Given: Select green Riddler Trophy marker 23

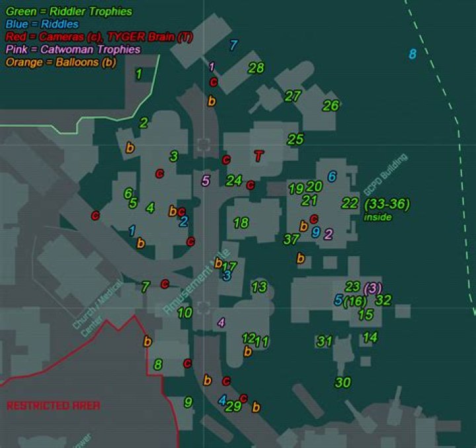Looking at the screenshot, I should [353, 287].
